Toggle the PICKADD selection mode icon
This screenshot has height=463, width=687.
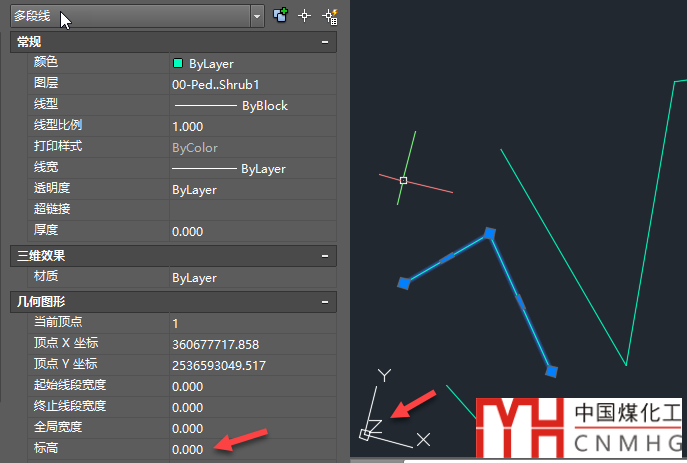pos(281,16)
